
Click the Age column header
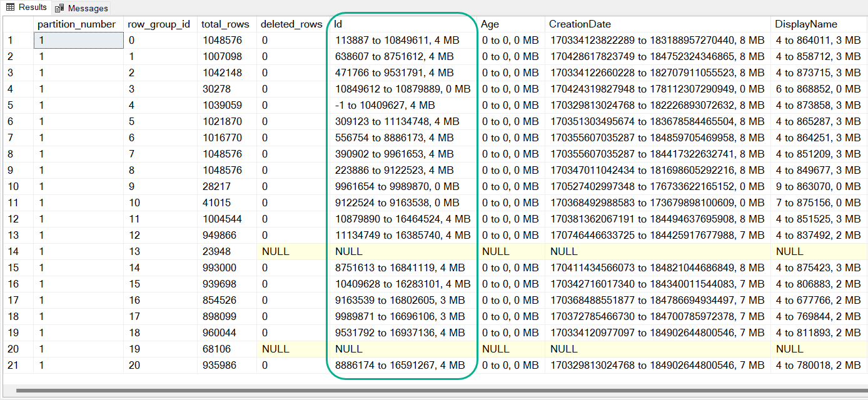click(x=512, y=24)
